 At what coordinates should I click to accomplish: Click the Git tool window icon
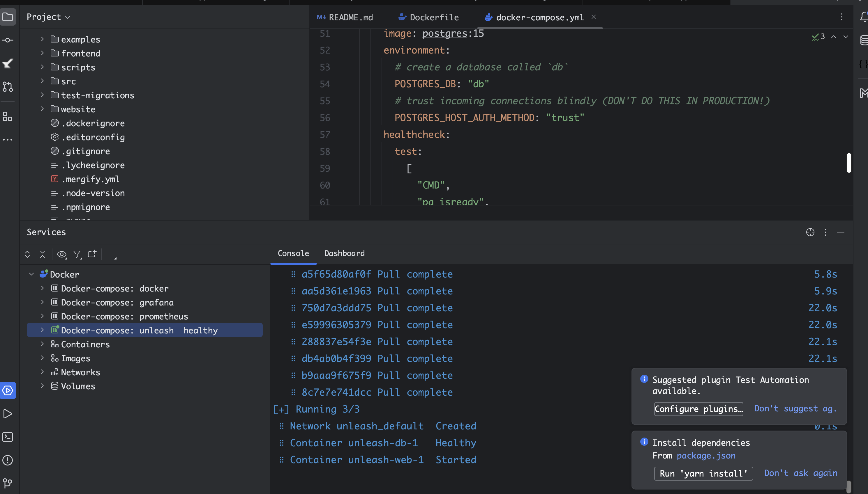point(8,483)
